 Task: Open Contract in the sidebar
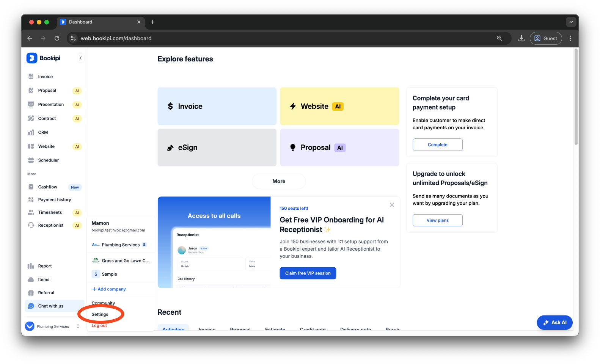(x=54, y=119)
